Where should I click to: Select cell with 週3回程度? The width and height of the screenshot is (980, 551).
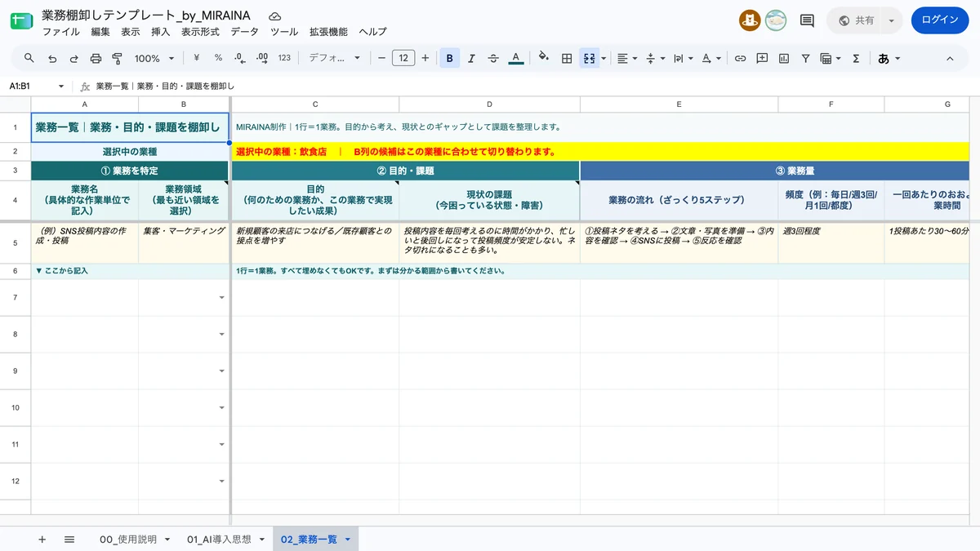(x=831, y=243)
